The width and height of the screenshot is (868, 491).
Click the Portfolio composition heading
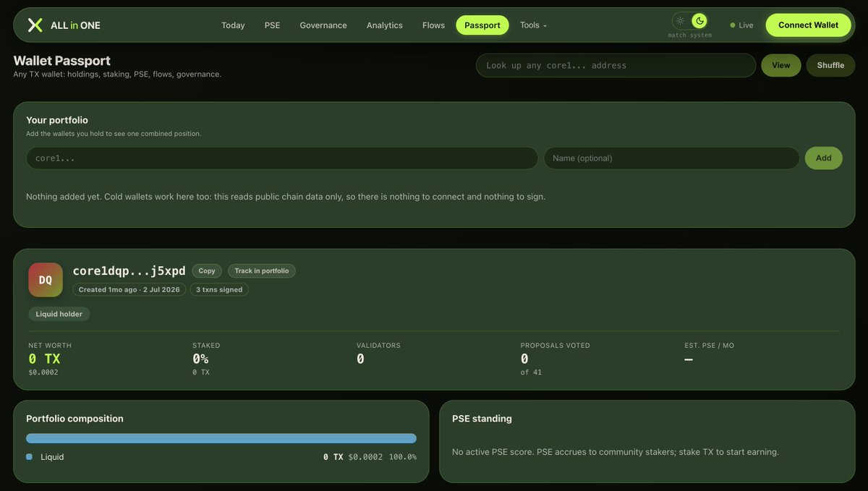tap(75, 419)
